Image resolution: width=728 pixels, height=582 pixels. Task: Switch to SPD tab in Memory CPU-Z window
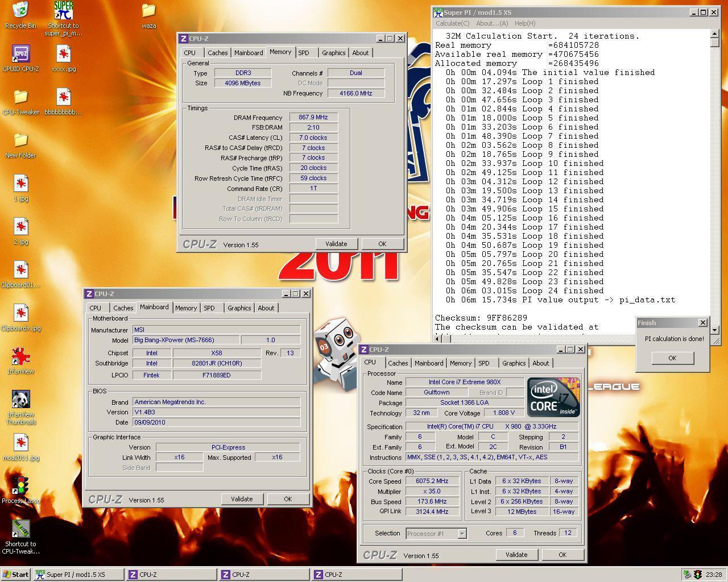pos(304,53)
